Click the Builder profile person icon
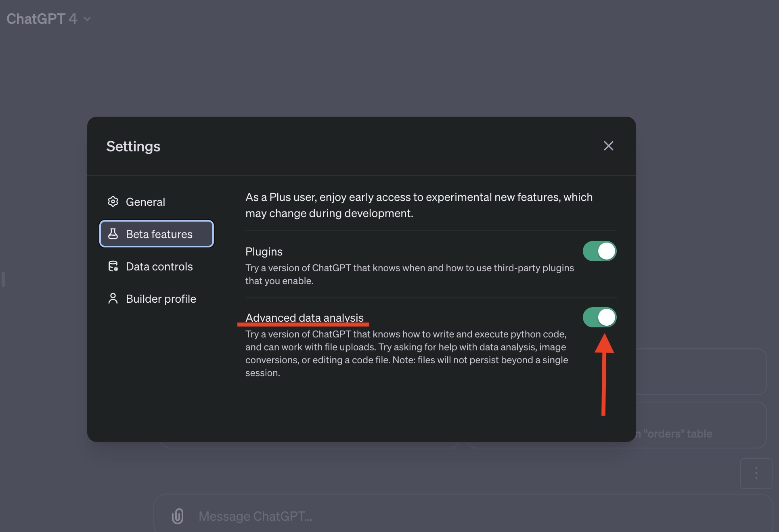779x532 pixels. pyautogui.click(x=113, y=298)
